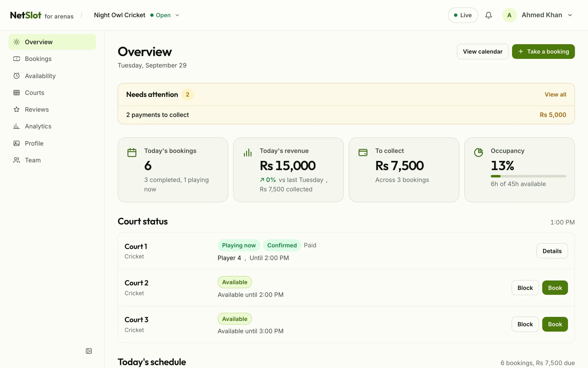Click the Rs 5,000 amount

point(553,115)
